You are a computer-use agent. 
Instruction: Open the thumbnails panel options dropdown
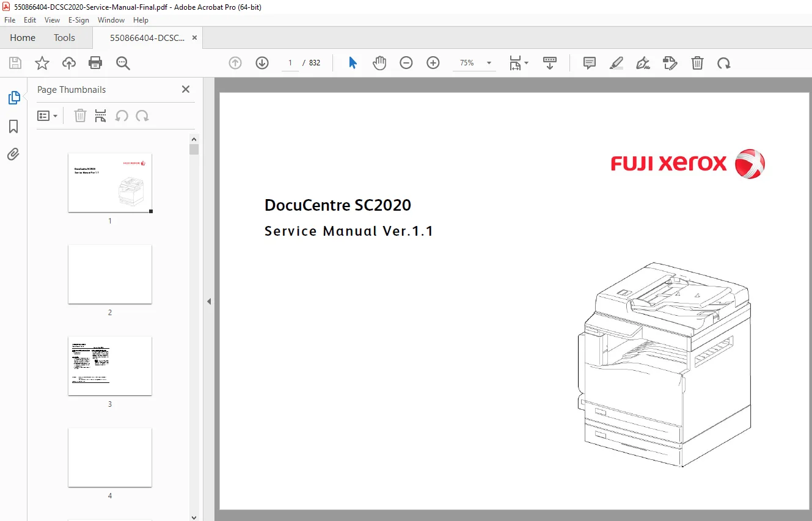click(x=48, y=115)
